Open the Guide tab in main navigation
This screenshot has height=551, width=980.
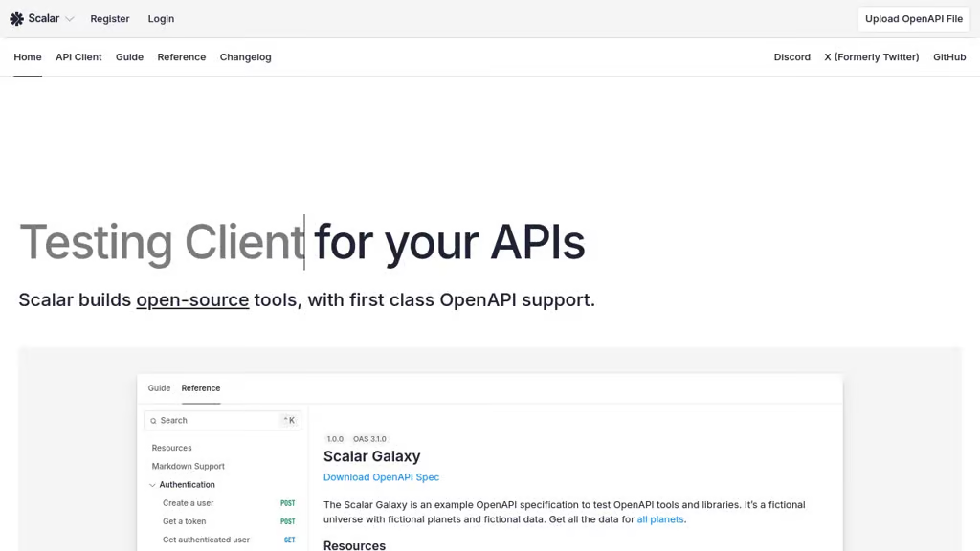click(x=129, y=56)
